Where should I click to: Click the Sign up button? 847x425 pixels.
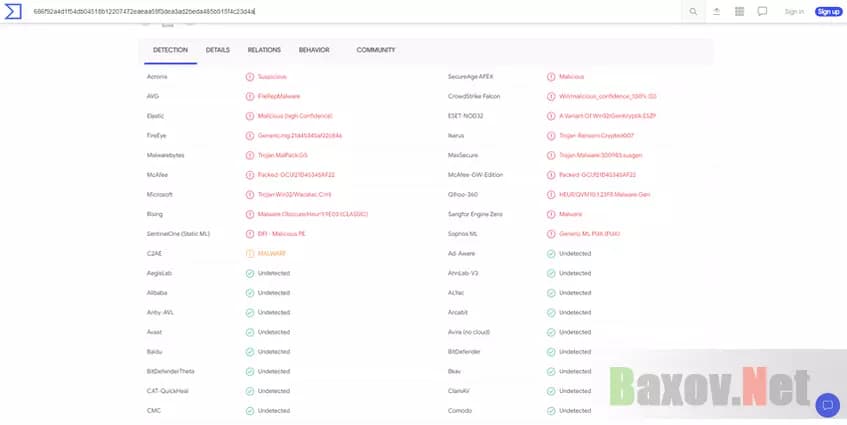(828, 12)
